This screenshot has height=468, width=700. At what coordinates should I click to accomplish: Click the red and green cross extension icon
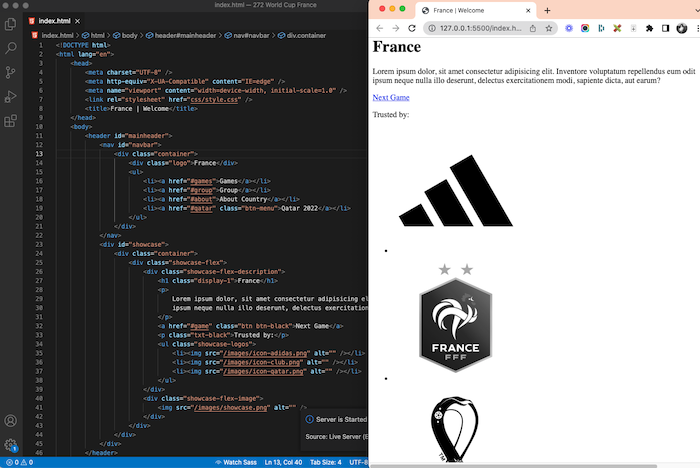617,28
